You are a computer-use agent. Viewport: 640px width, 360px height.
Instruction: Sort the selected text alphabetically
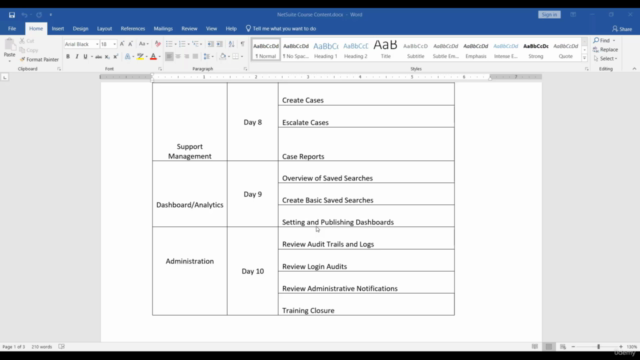tap(231, 44)
